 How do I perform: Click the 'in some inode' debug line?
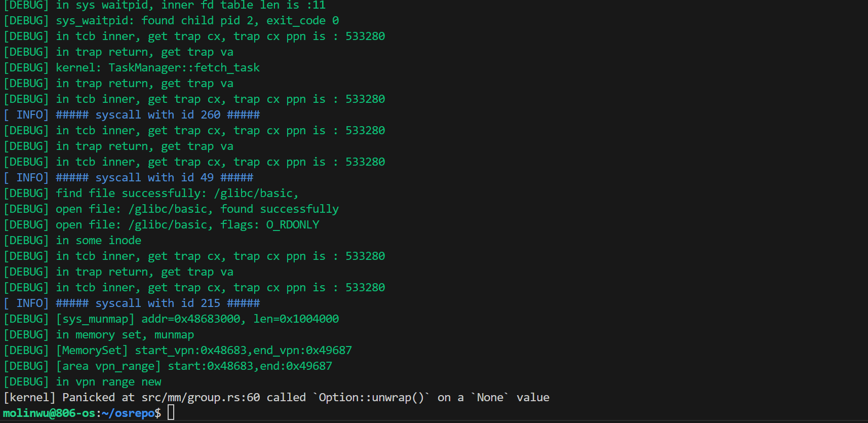coord(98,241)
